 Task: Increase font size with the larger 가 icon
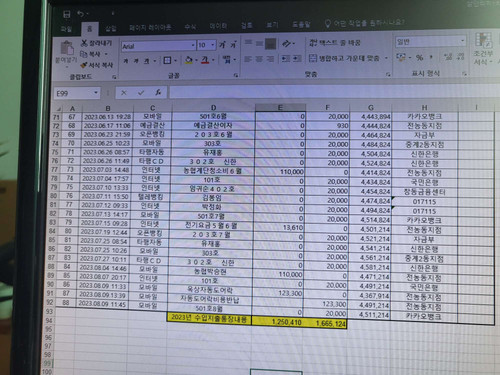click(x=223, y=44)
